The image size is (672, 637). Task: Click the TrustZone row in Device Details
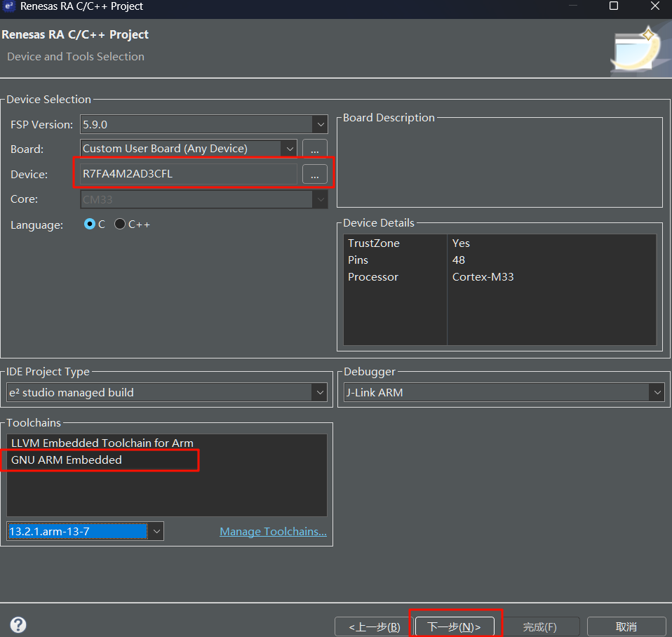[x=499, y=243]
